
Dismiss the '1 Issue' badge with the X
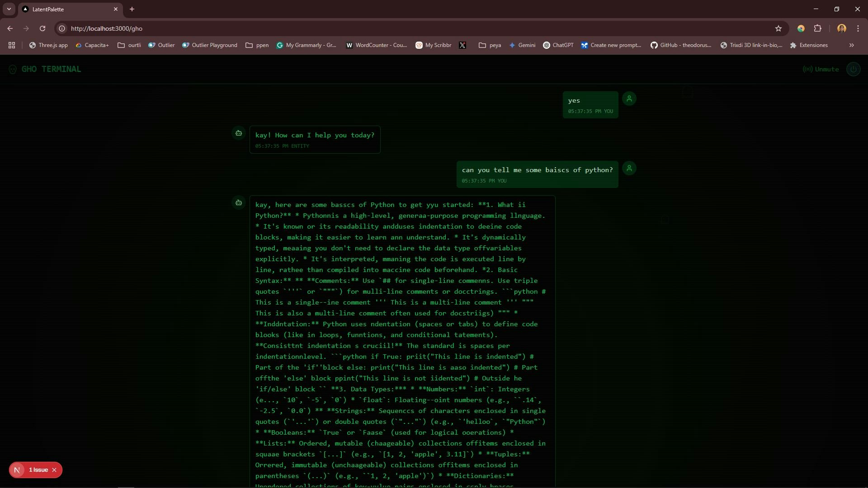point(54,470)
